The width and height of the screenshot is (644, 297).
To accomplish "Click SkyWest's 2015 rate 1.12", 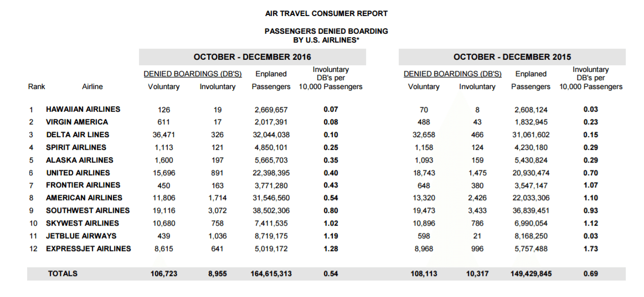I will pyautogui.click(x=591, y=223).
